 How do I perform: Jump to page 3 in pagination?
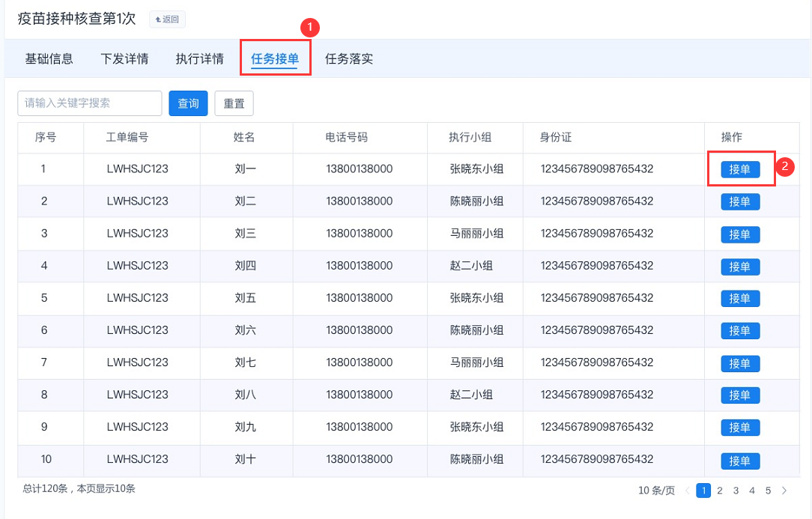(736, 491)
